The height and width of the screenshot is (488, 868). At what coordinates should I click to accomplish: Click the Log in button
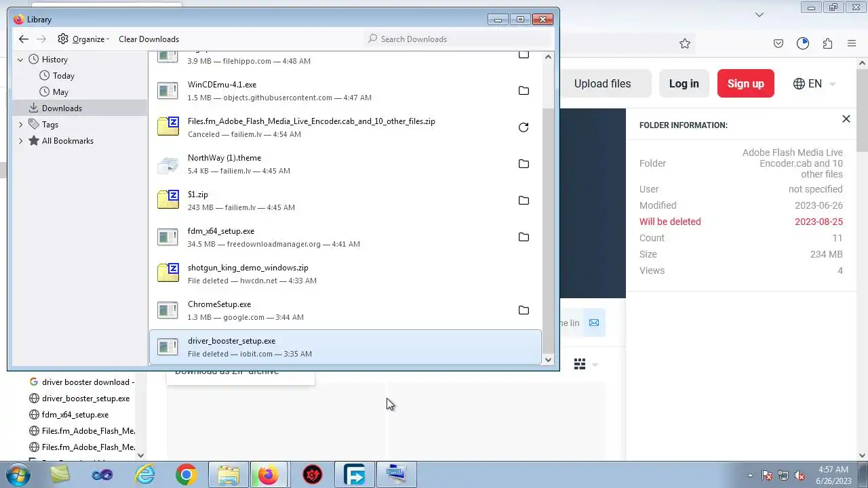click(684, 84)
